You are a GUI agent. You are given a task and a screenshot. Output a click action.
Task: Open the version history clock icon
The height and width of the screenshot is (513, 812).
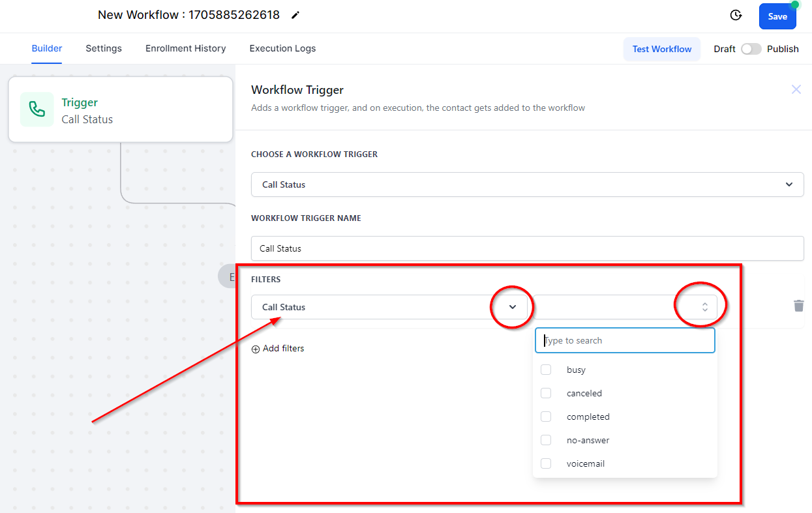click(x=736, y=15)
